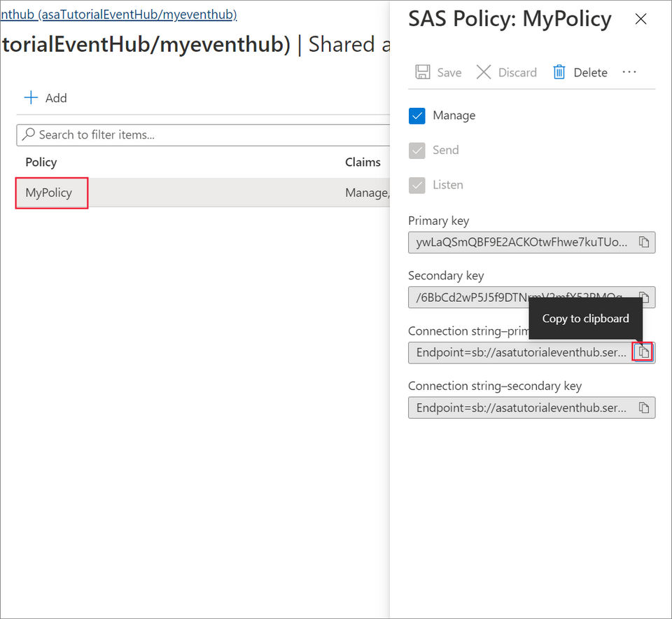The image size is (672, 619).
Task: Toggle the Manage checkbox
Action: point(417,116)
